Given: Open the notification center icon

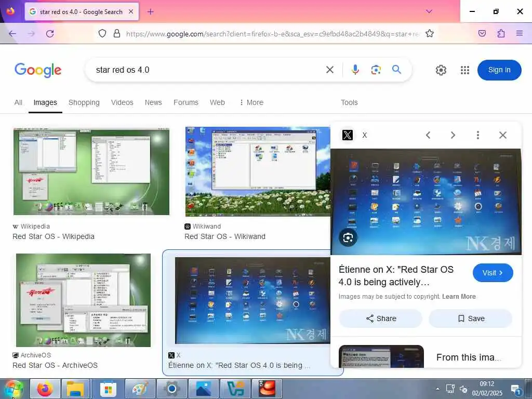Looking at the screenshot, I should (x=516, y=390).
